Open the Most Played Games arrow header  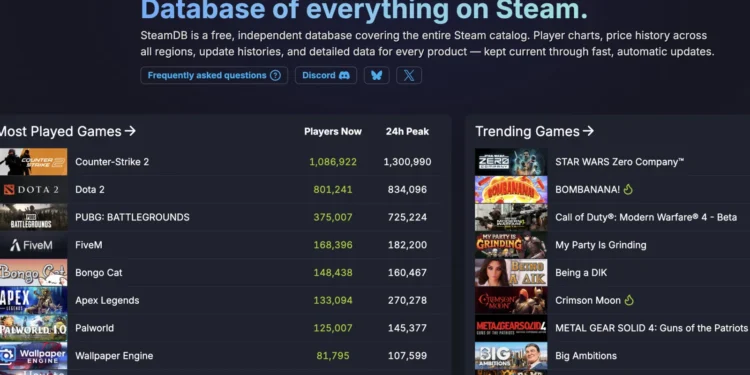coord(68,132)
